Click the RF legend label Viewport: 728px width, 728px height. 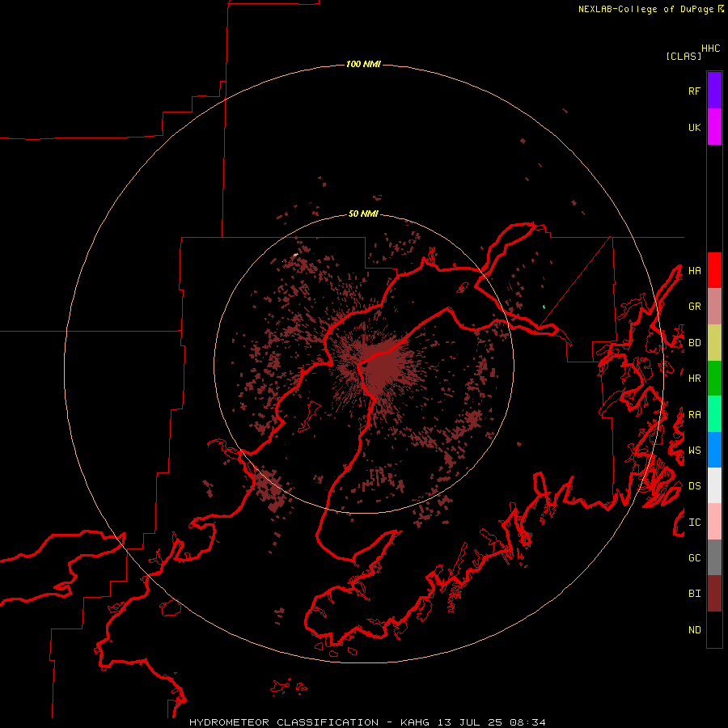pos(694,91)
